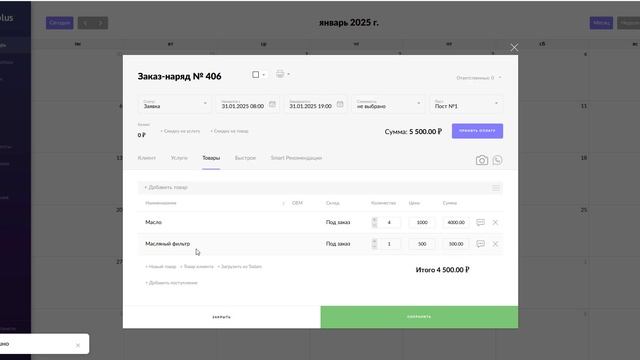640x360 pixels.
Task: Click the green Сохранить button
Action: [x=419, y=317]
